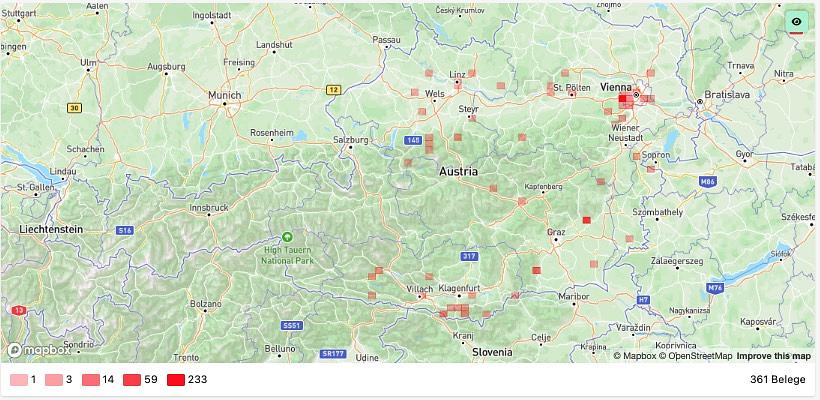Screen dimensions: 820x400
Task: Open the OpenStreetMap attribution link
Action: (x=695, y=356)
